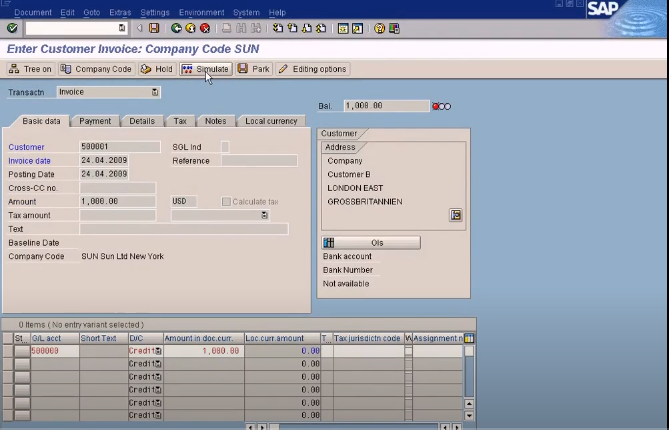
Task: Jump to first page icon
Action: click(278, 28)
